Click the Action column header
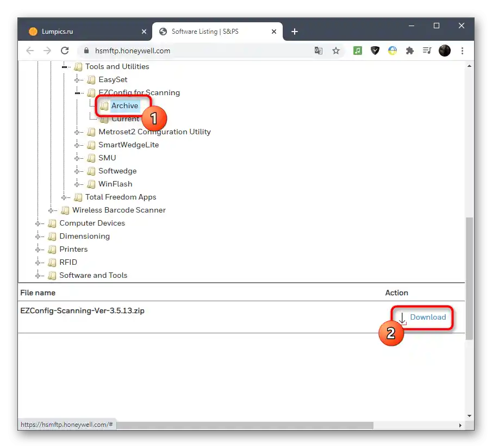The image size is (492, 448). tap(397, 293)
